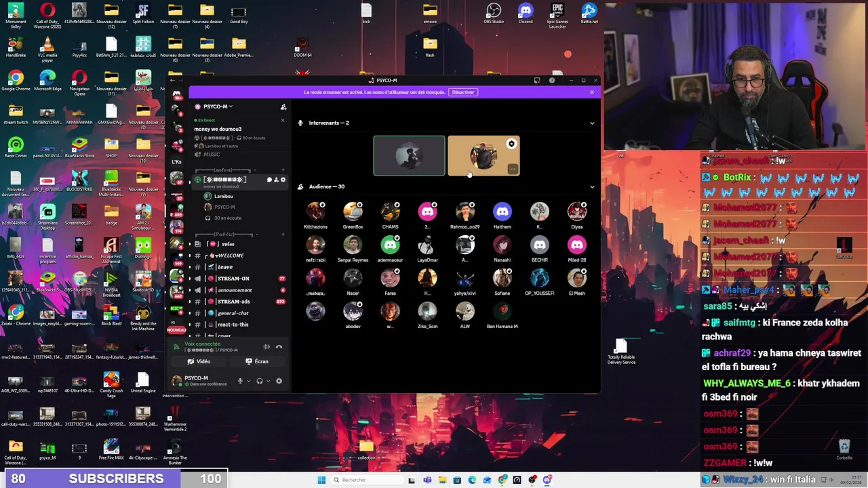
Task: Open the rules channel
Action: [x=239, y=244]
